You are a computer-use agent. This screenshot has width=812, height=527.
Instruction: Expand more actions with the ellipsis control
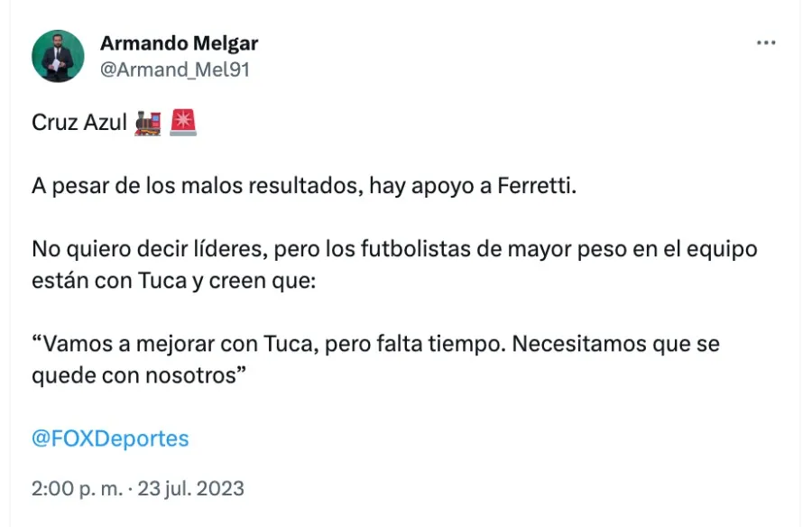766,42
